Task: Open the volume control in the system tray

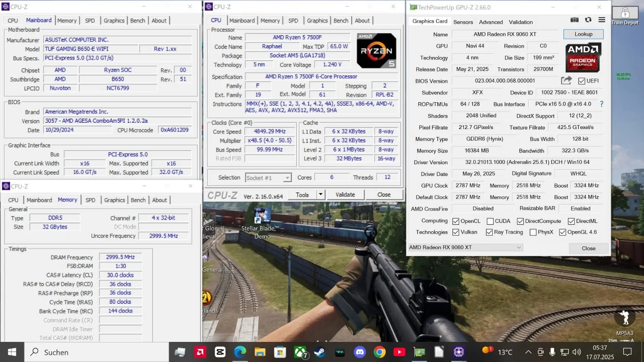Action: click(x=577, y=352)
